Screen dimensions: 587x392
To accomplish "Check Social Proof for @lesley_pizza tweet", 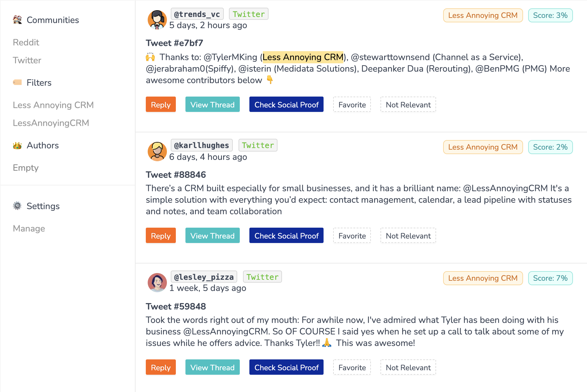I will click(x=286, y=367).
